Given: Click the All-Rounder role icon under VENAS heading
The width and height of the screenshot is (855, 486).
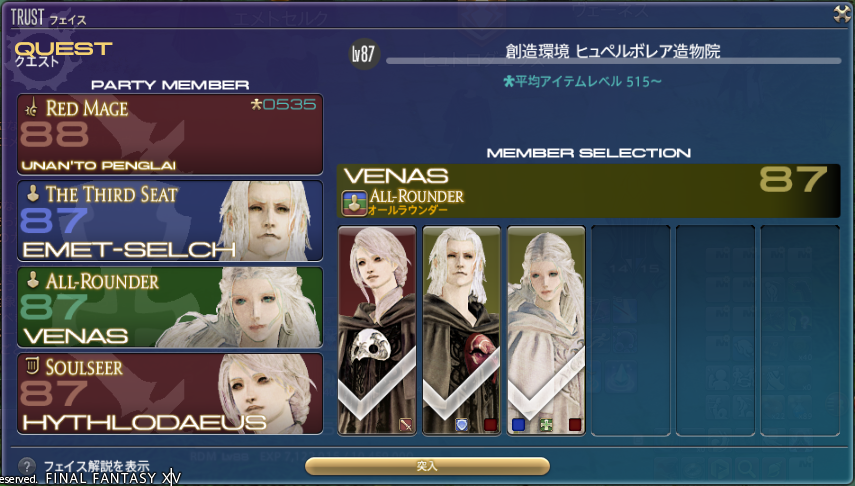Looking at the screenshot, I should click(x=354, y=202).
